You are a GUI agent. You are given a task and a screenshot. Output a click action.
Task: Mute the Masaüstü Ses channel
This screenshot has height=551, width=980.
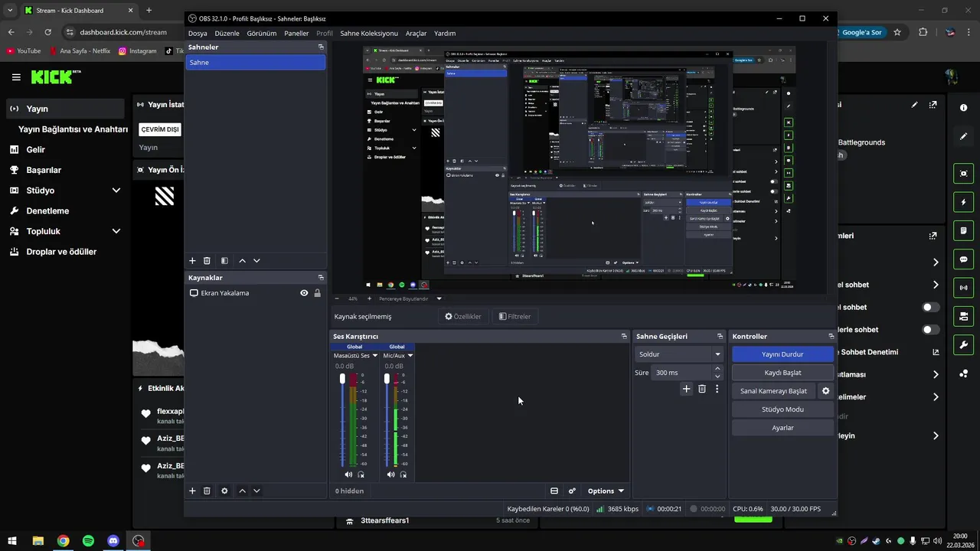point(348,474)
